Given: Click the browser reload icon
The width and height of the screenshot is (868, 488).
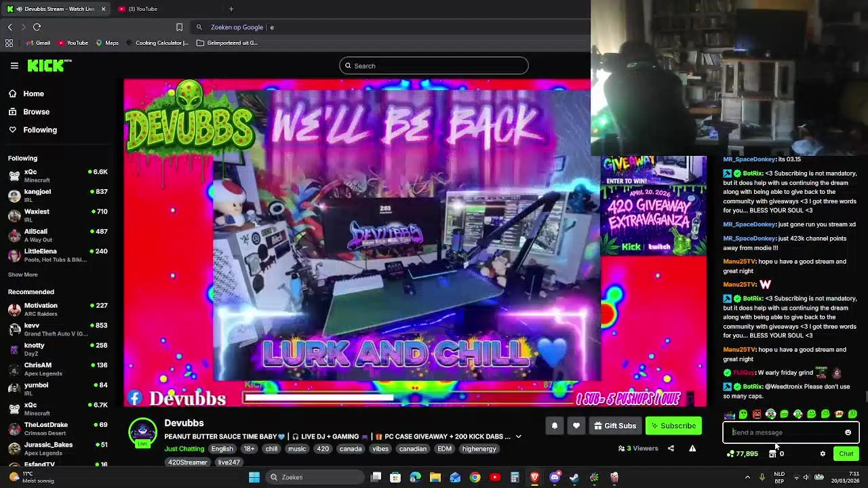Looking at the screenshot, I should (x=37, y=27).
